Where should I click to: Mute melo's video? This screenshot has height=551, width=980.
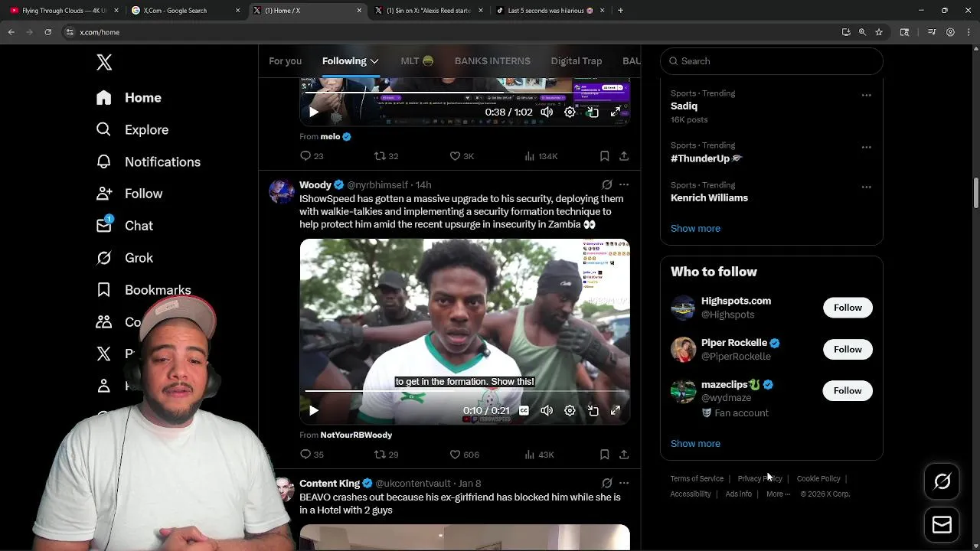(x=547, y=112)
